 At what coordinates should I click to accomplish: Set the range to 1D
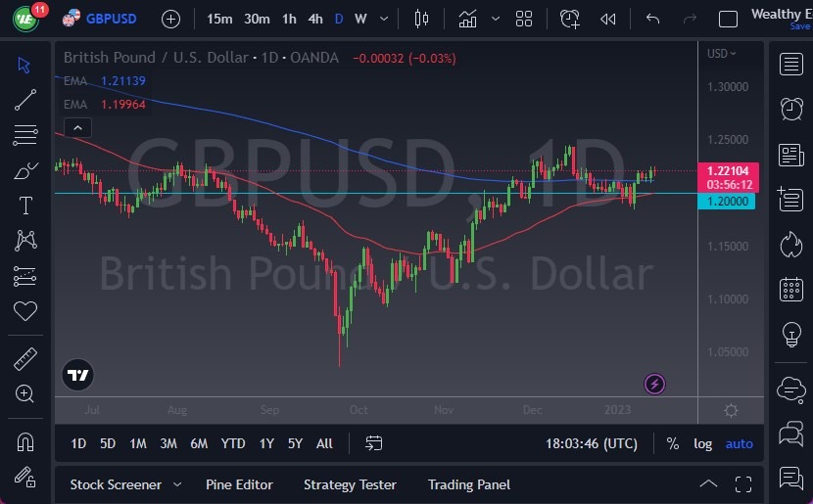(78, 444)
